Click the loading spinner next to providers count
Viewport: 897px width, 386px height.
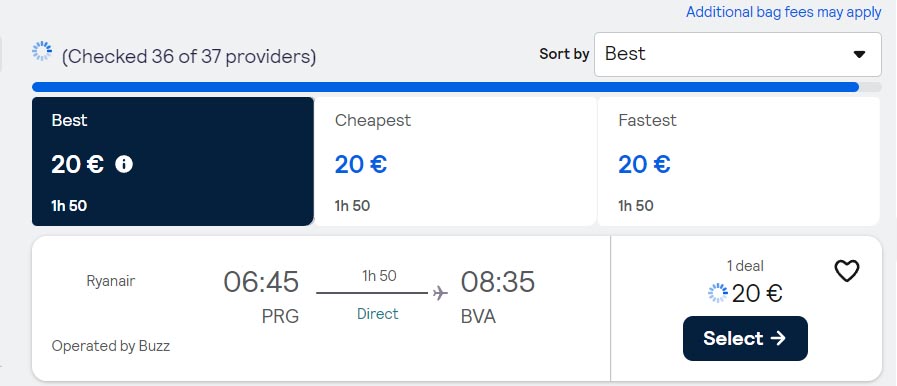[42, 51]
